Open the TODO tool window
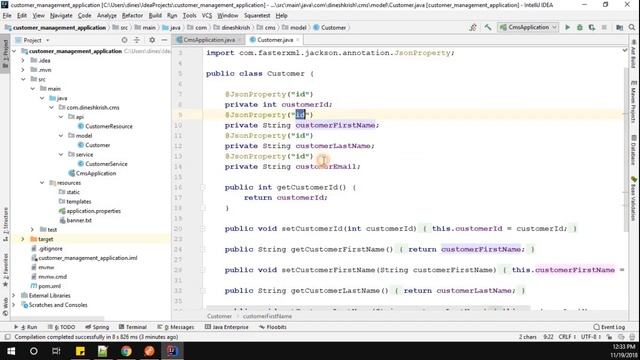This screenshot has width=640, height=360. (x=62, y=327)
